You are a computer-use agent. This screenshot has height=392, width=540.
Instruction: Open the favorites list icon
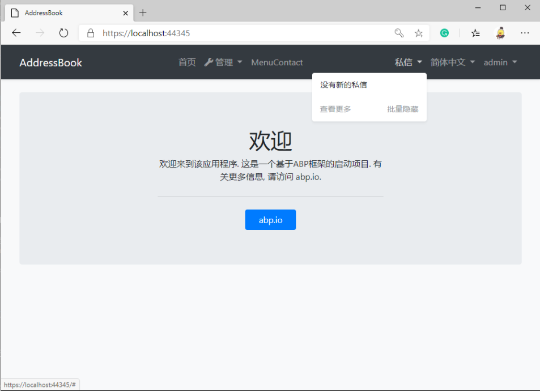point(475,33)
